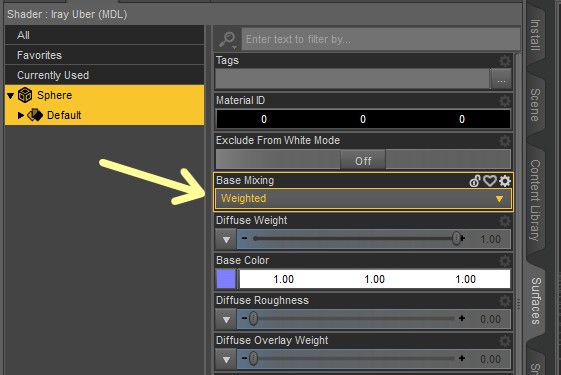Favorite the Base Mixing property with the heart icon
The width and height of the screenshot is (561, 375).
[x=490, y=181]
